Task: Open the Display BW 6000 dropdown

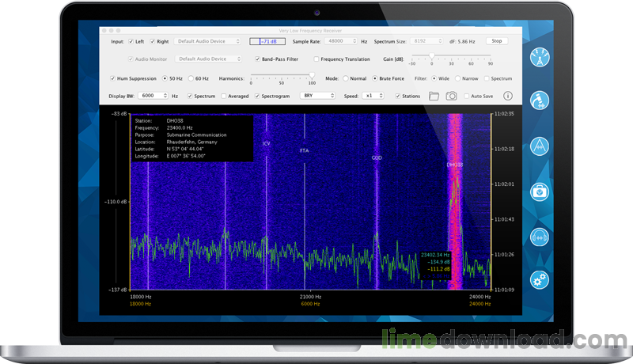Action: coord(153,96)
